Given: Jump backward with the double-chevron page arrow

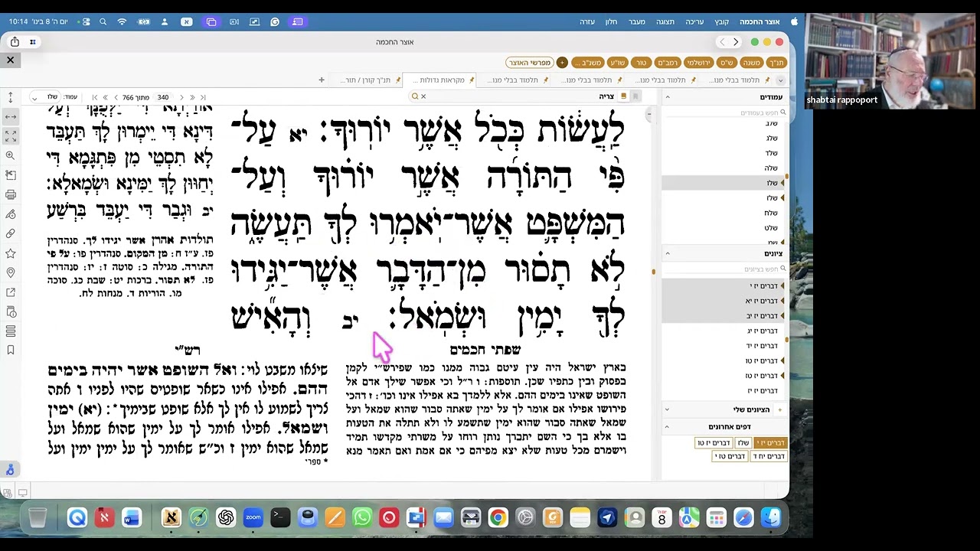Looking at the screenshot, I should (x=105, y=97).
